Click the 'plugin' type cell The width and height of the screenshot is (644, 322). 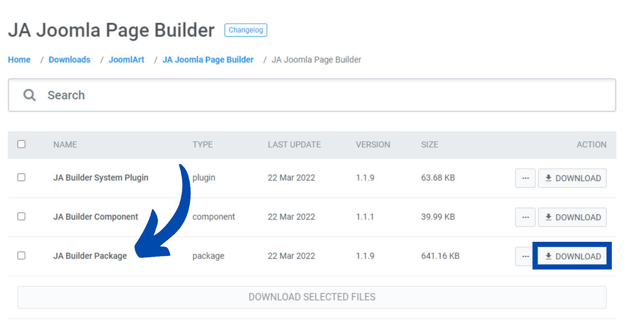[x=204, y=178]
